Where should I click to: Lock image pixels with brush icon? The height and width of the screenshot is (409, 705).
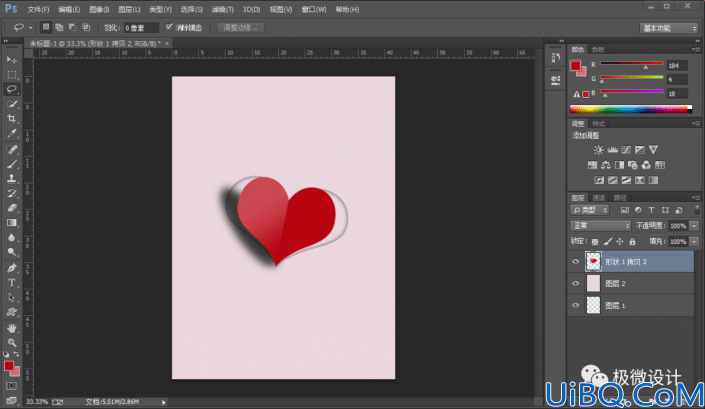pos(607,242)
